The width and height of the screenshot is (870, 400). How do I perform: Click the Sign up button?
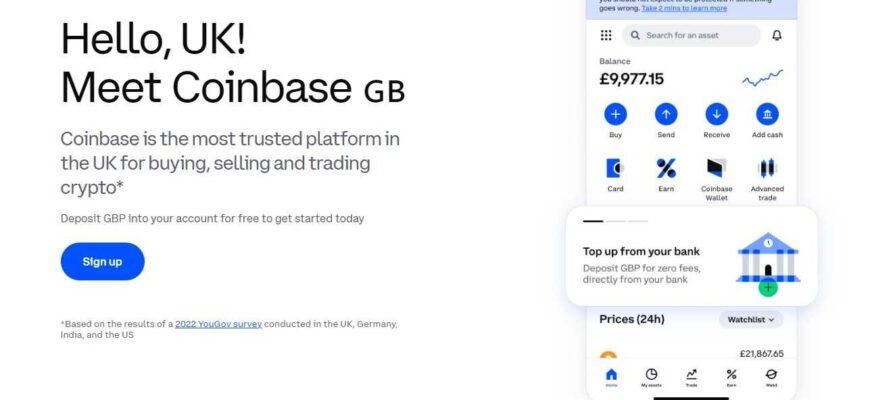pyautogui.click(x=102, y=261)
